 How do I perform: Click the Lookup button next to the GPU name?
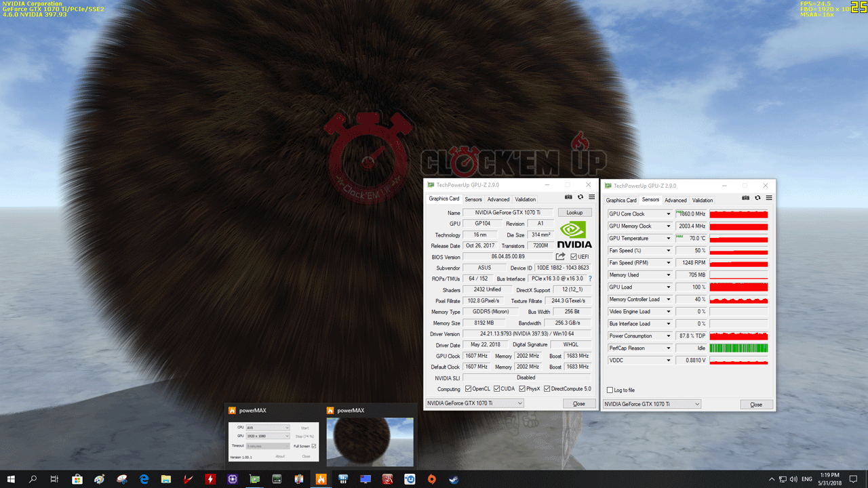(x=574, y=213)
